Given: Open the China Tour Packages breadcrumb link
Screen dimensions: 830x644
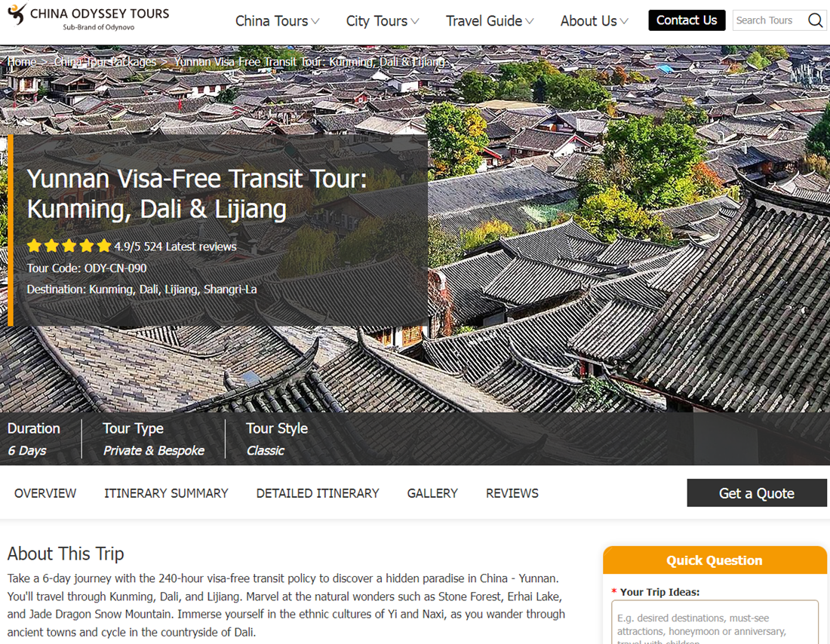Looking at the screenshot, I should pos(106,62).
